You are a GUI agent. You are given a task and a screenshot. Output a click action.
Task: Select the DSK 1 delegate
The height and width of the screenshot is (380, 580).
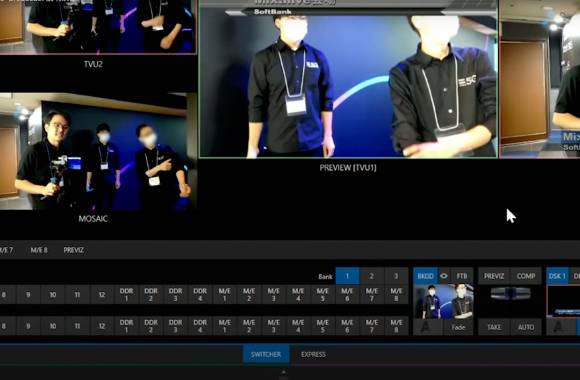coord(557,276)
